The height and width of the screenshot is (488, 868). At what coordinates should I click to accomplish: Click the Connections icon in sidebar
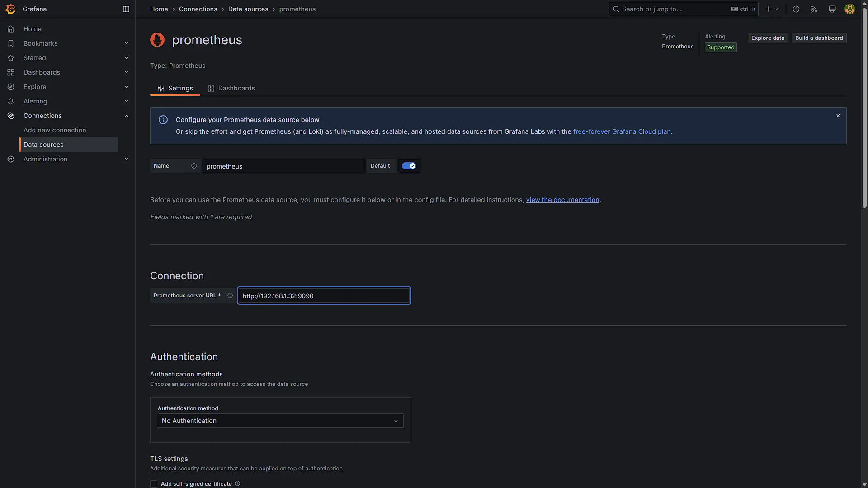(x=11, y=116)
